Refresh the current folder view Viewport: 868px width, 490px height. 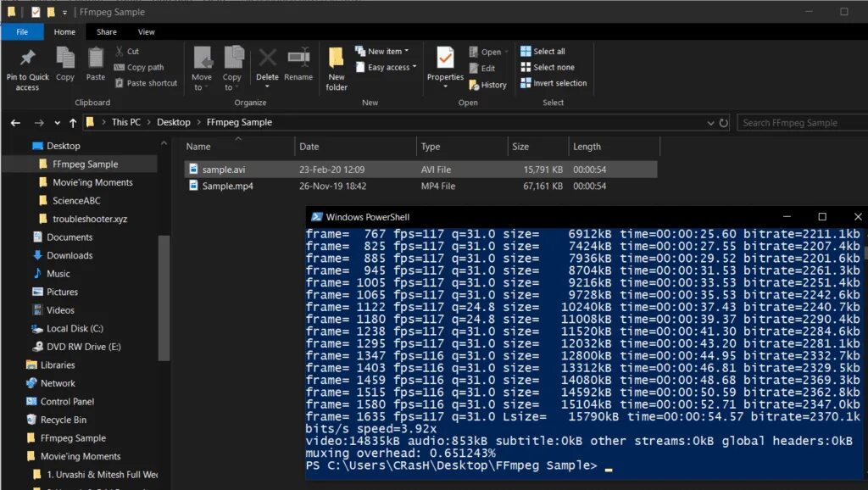point(724,123)
